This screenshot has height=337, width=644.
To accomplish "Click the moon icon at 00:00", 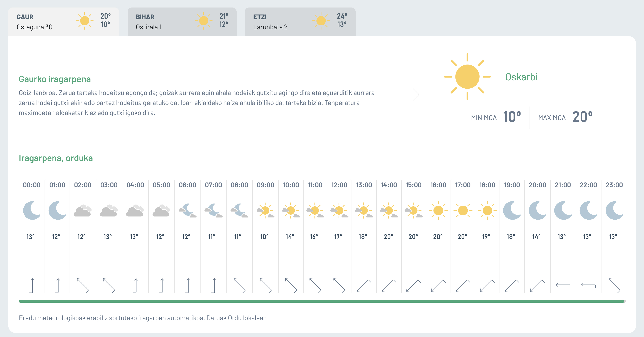I will tap(32, 210).
